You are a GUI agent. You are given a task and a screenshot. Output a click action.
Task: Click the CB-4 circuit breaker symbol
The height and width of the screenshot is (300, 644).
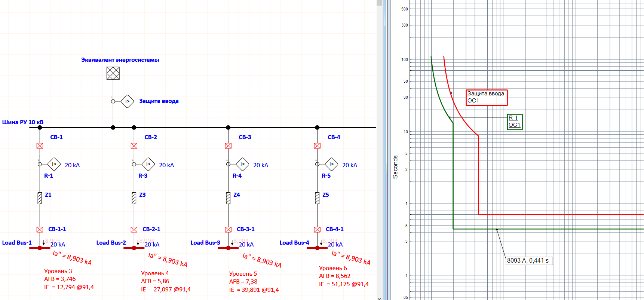(317, 146)
